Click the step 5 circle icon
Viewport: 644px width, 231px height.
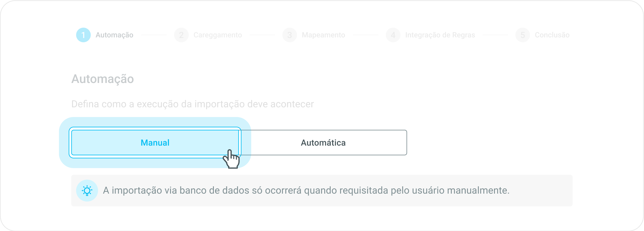pyautogui.click(x=523, y=35)
